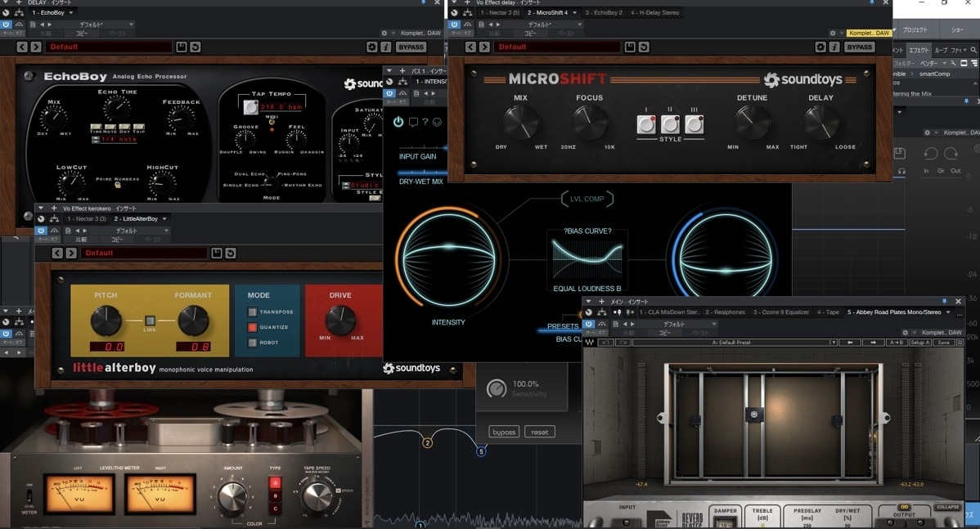Open the Intensity comment/feedback speech icon
This screenshot has width=980, height=529.
point(413,122)
